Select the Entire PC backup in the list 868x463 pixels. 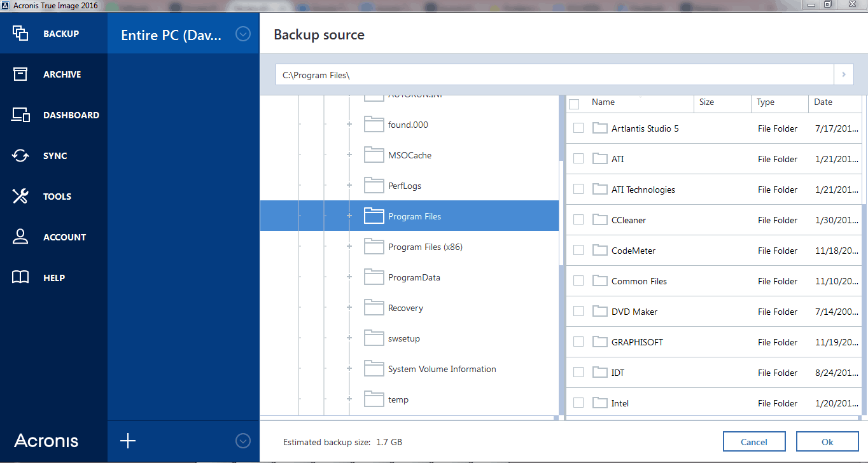click(172, 34)
